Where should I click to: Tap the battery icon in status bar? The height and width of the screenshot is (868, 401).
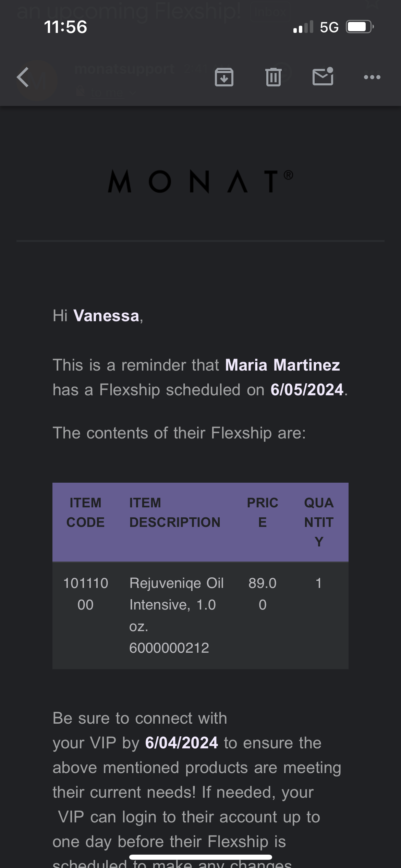tap(359, 27)
